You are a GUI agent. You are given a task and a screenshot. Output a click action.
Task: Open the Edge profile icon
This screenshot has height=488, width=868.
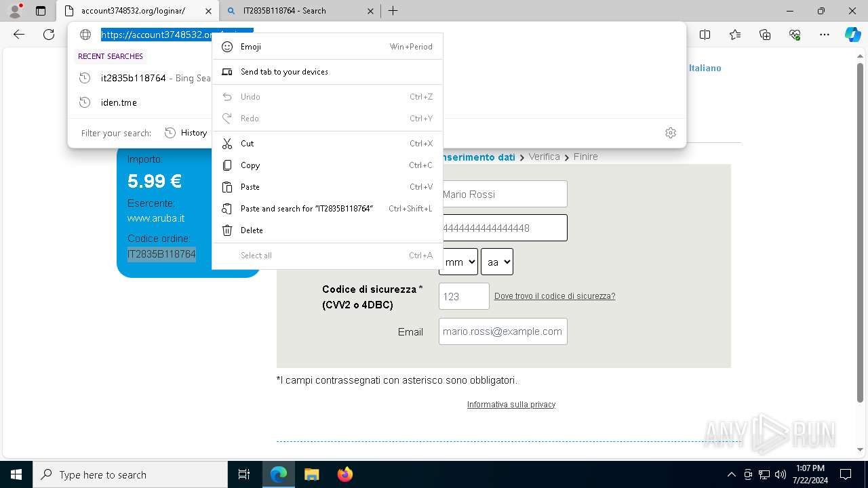click(x=14, y=11)
